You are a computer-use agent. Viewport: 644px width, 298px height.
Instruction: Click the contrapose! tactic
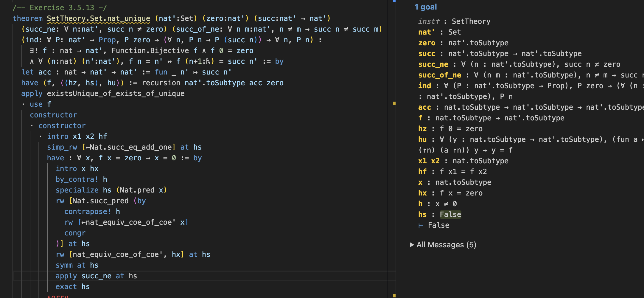(88, 212)
